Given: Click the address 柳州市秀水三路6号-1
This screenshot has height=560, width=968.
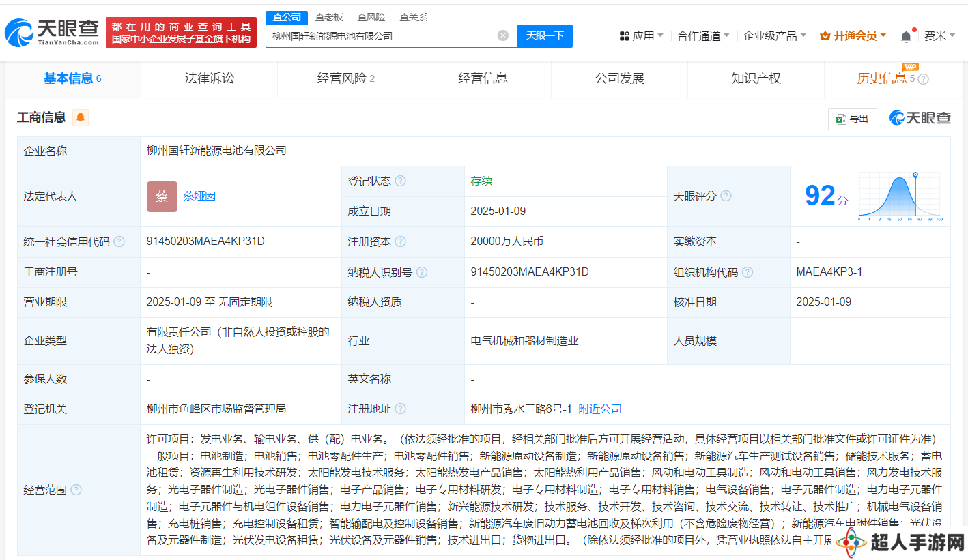Looking at the screenshot, I should click(x=521, y=409).
